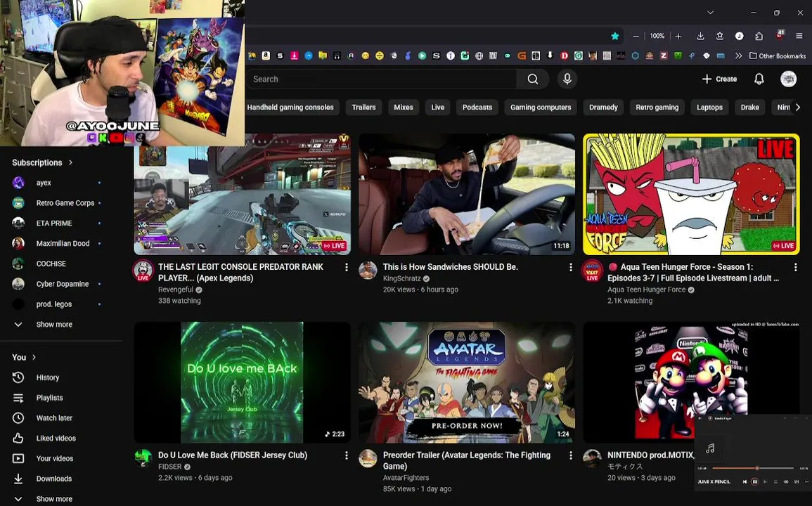812x506 pixels.
Task: Select the Mixes chip
Action: click(x=404, y=108)
